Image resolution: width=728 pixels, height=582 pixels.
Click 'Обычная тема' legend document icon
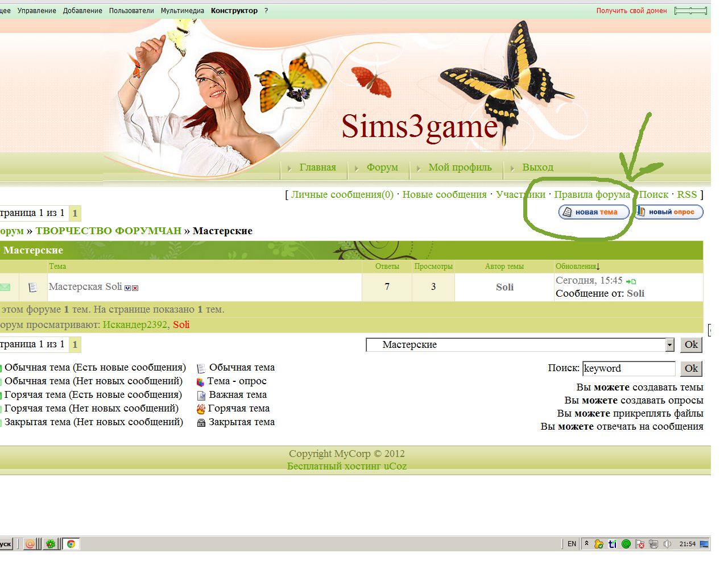[201, 368]
